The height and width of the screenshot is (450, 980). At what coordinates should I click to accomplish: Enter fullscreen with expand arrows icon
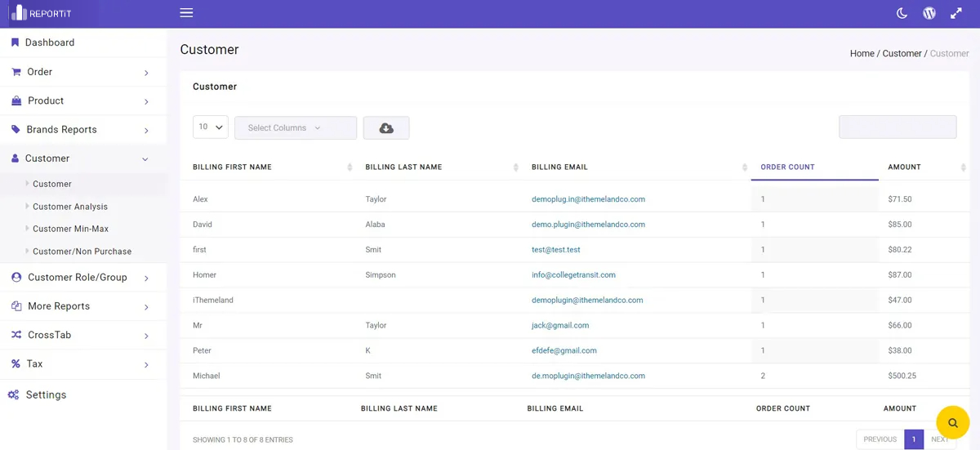point(956,13)
